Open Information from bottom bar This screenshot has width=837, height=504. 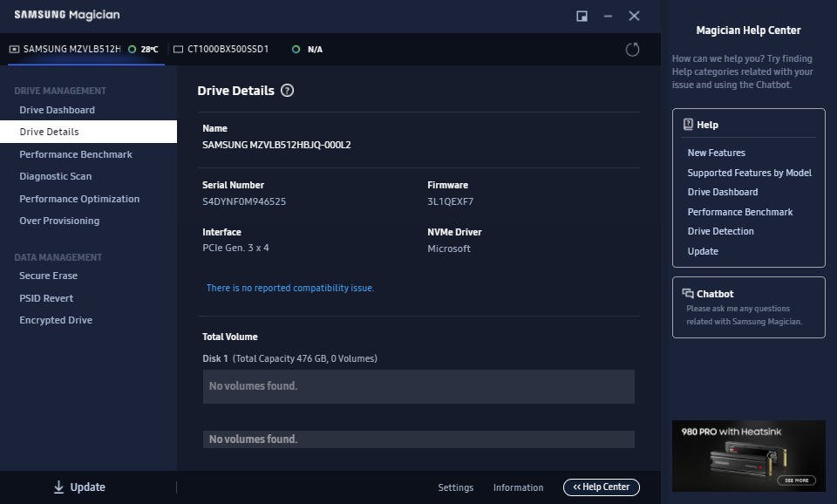(518, 487)
